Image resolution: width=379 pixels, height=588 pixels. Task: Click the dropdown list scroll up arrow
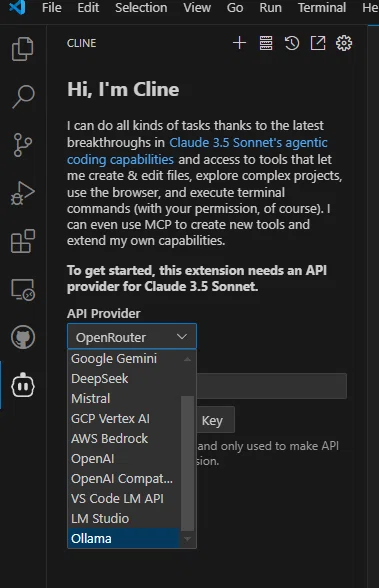(x=187, y=360)
